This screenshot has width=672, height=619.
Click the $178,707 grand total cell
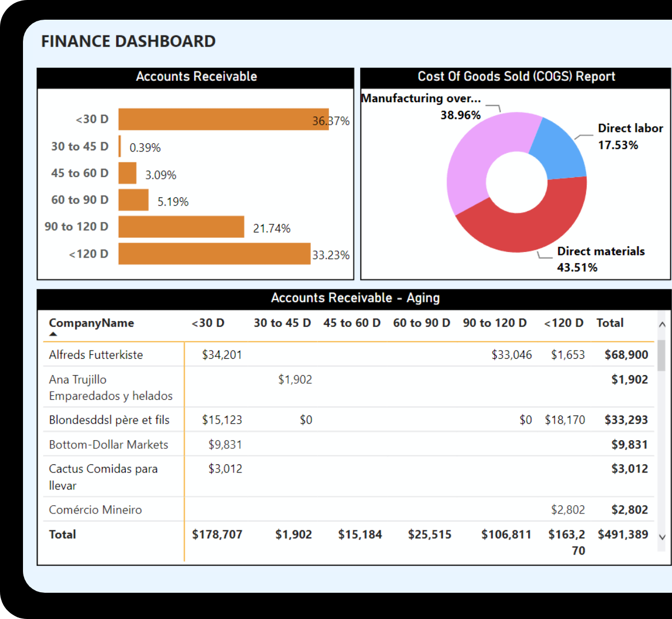point(217,534)
